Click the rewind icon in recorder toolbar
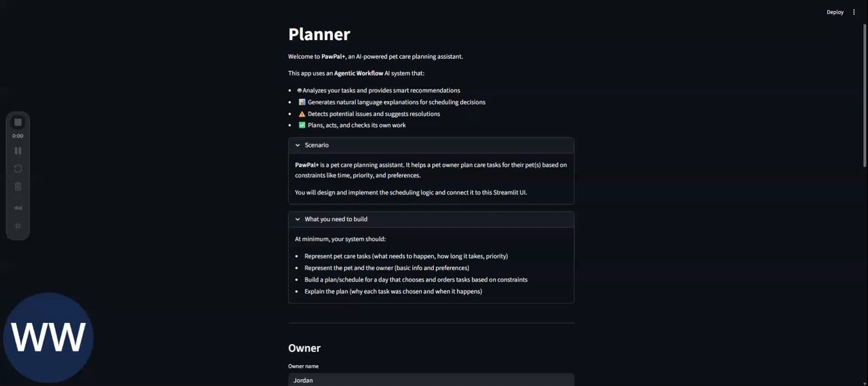Image resolution: width=868 pixels, height=386 pixels. click(x=18, y=208)
